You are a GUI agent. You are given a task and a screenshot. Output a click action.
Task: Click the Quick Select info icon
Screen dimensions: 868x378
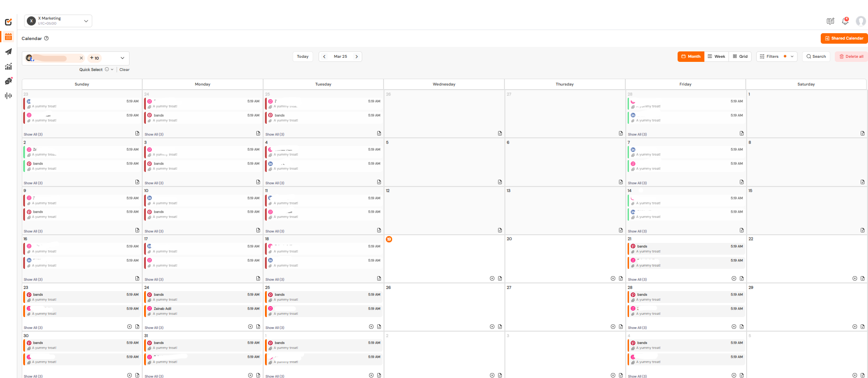107,70
